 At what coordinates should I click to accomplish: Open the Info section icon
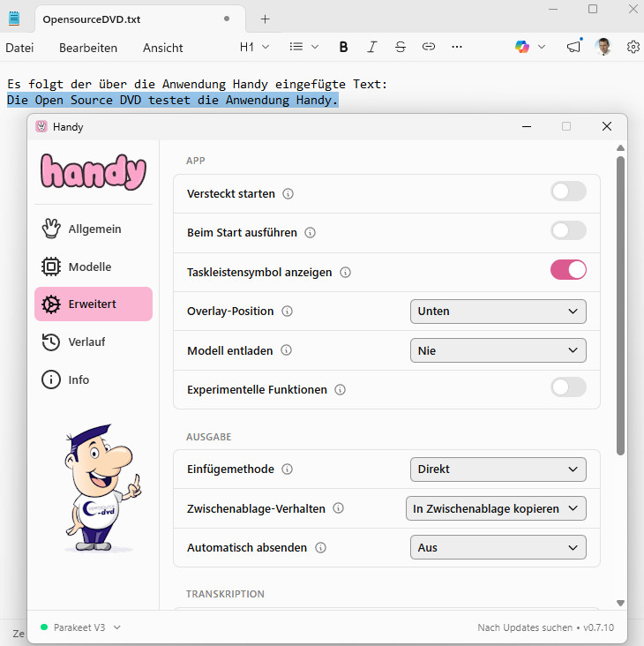(51, 379)
